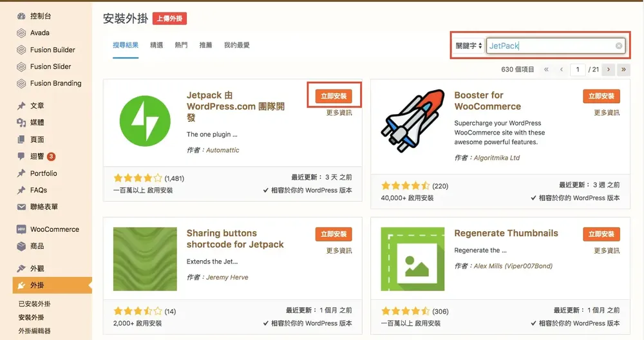Open 更多資訊 for Regenerate Thumbnails

coord(607,250)
